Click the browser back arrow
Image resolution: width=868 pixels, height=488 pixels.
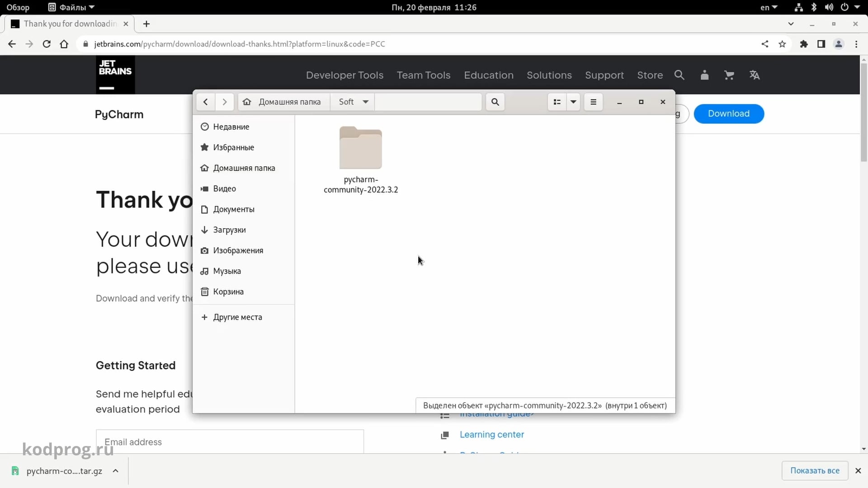[x=12, y=44]
